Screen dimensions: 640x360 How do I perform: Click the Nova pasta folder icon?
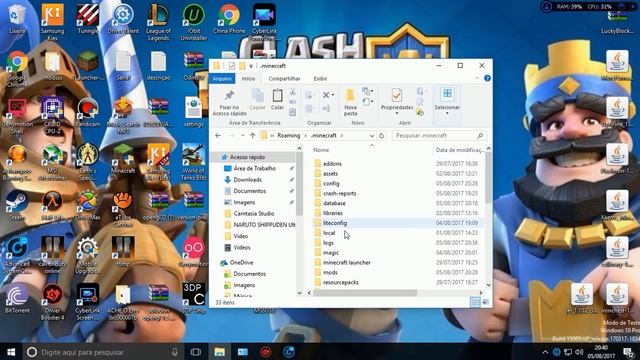[x=350, y=96]
